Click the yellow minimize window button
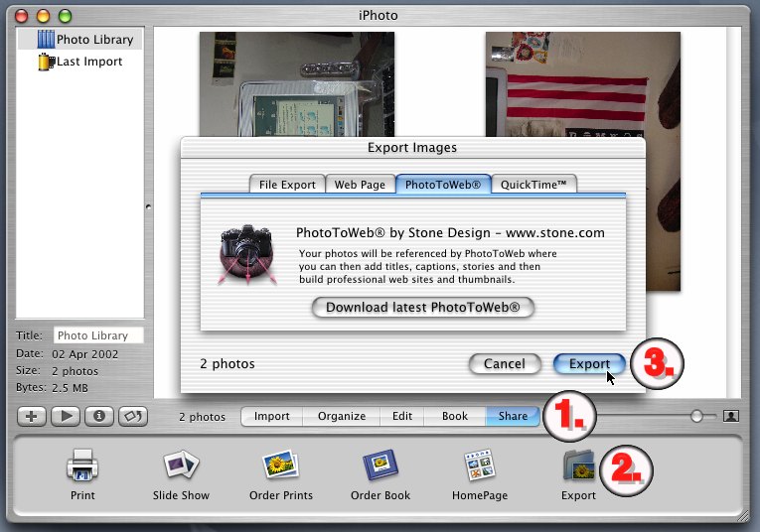The width and height of the screenshot is (760, 532). pyautogui.click(x=43, y=16)
